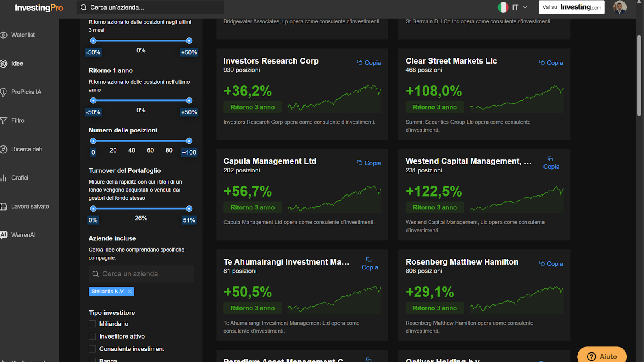Open the Filtro screener page
The height and width of the screenshot is (362, 644).
pos(18,121)
